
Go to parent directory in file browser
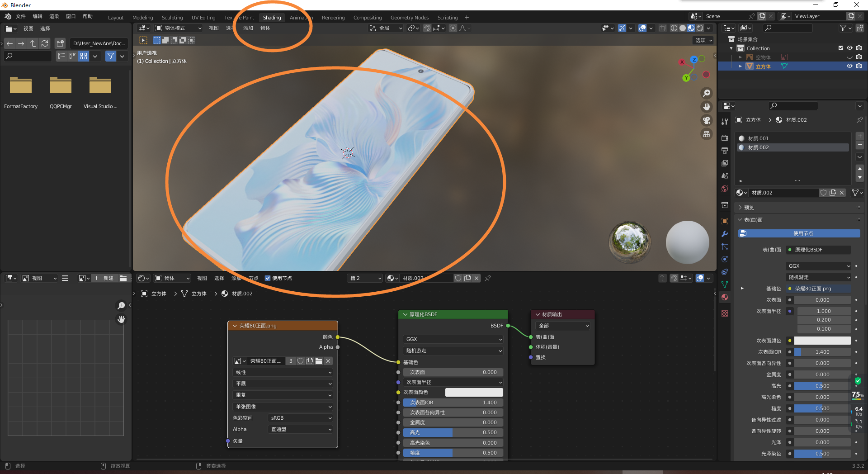pyautogui.click(x=33, y=43)
